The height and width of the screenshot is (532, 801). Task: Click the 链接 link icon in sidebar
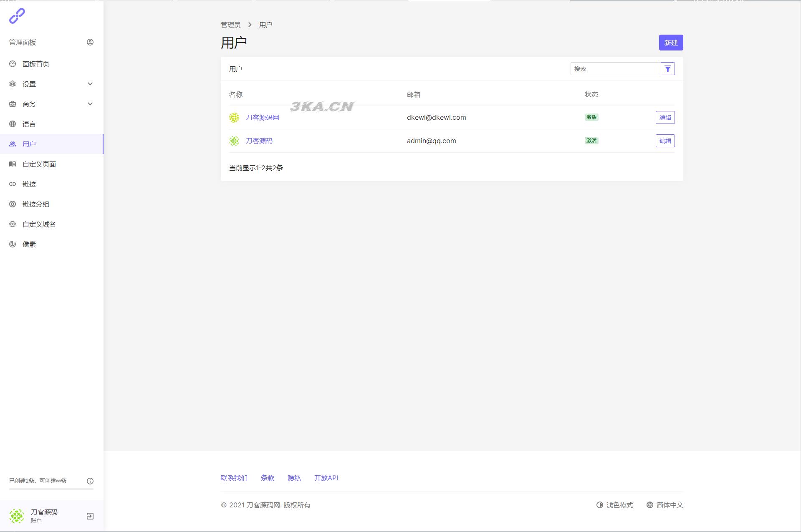pos(13,184)
